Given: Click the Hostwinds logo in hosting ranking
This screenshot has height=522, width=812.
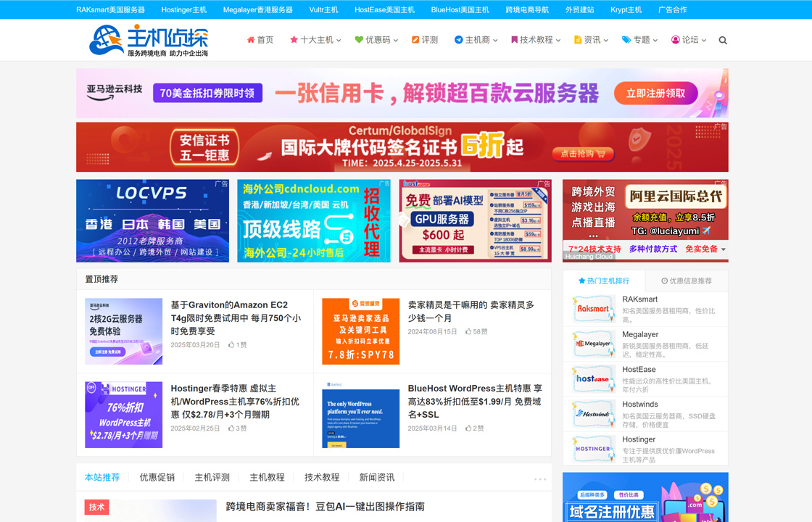Looking at the screenshot, I should (x=593, y=414).
